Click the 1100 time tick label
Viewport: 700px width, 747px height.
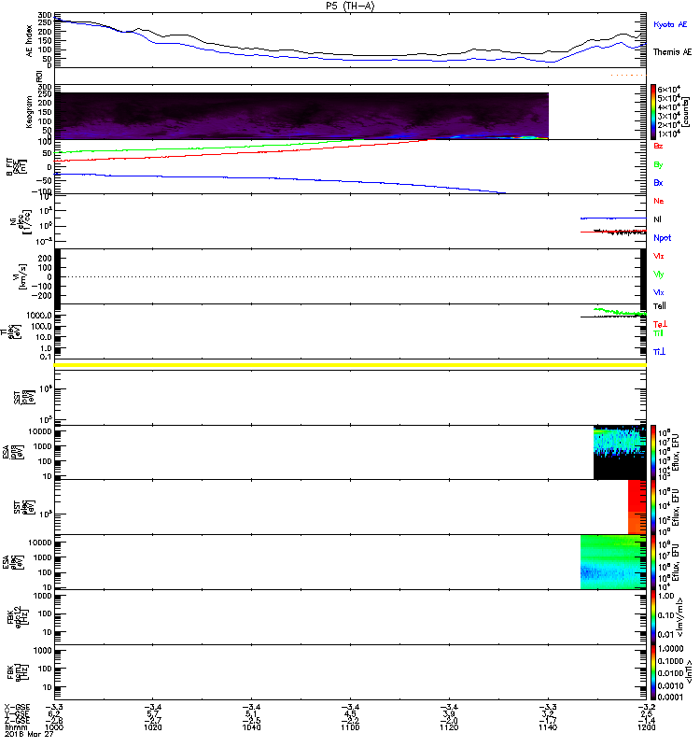350,727
